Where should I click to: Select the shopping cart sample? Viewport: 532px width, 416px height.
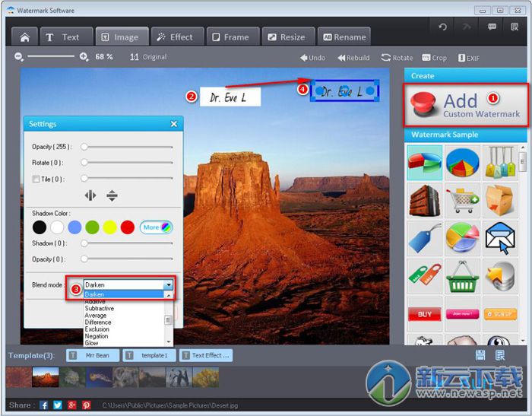click(x=462, y=200)
